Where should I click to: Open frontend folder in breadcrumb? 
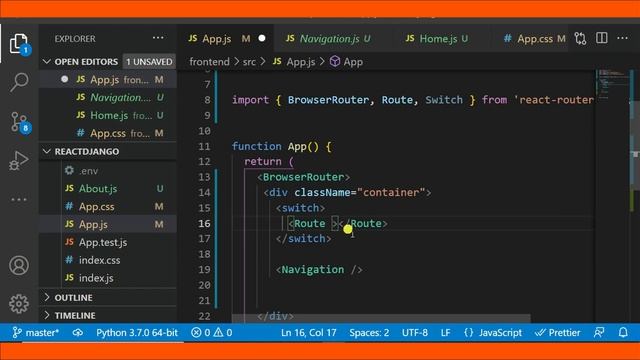tap(209, 62)
